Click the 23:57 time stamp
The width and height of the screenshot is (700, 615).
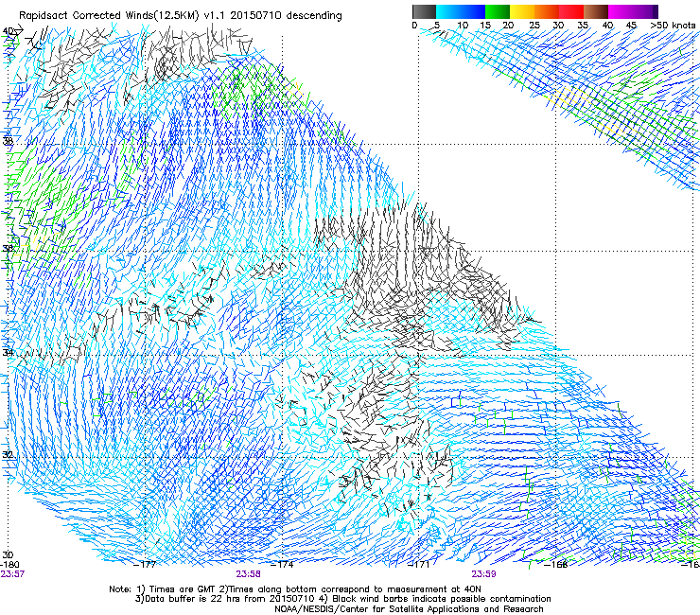(12, 574)
